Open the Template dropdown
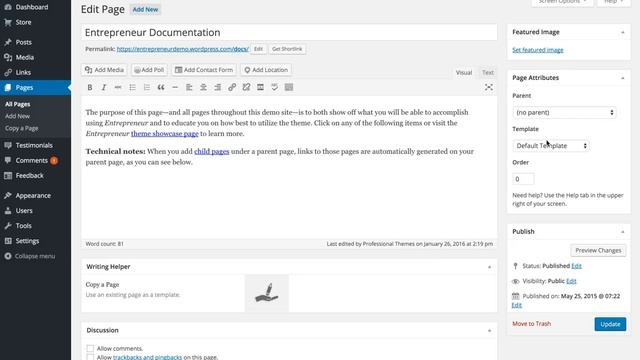The height and width of the screenshot is (360, 640). [x=551, y=146]
